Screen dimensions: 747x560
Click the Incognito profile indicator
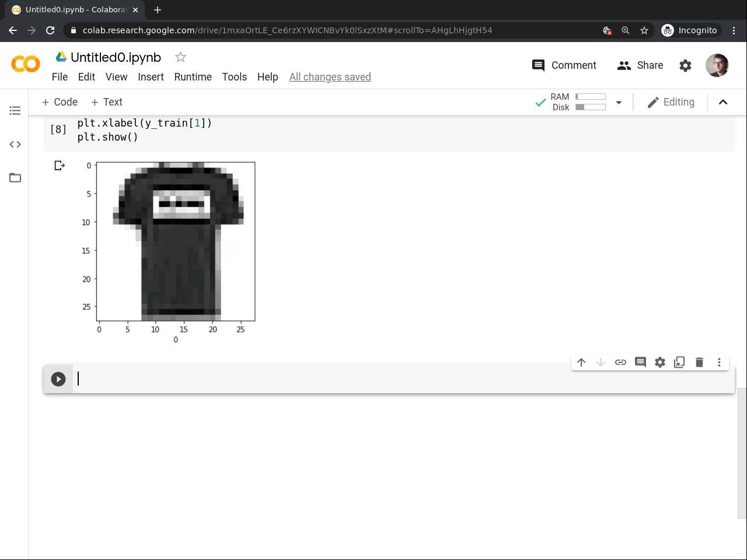(689, 30)
